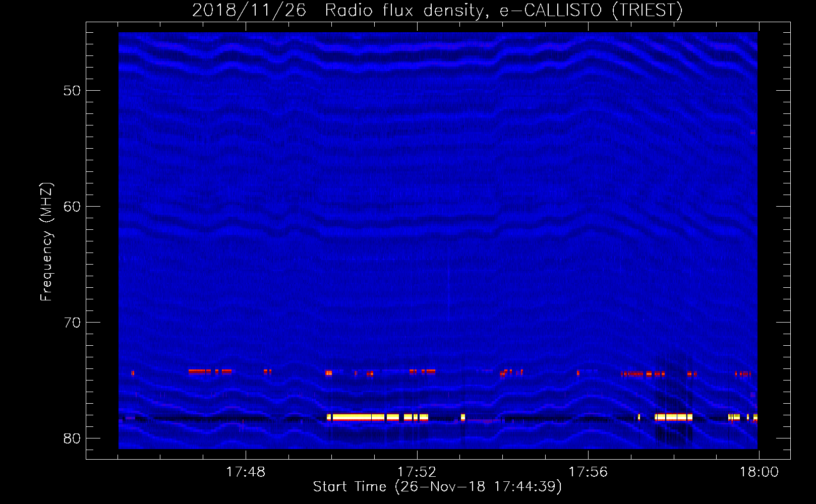Click the 60 frequency tick label
The height and width of the screenshot is (504, 816).
[x=72, y=206]
